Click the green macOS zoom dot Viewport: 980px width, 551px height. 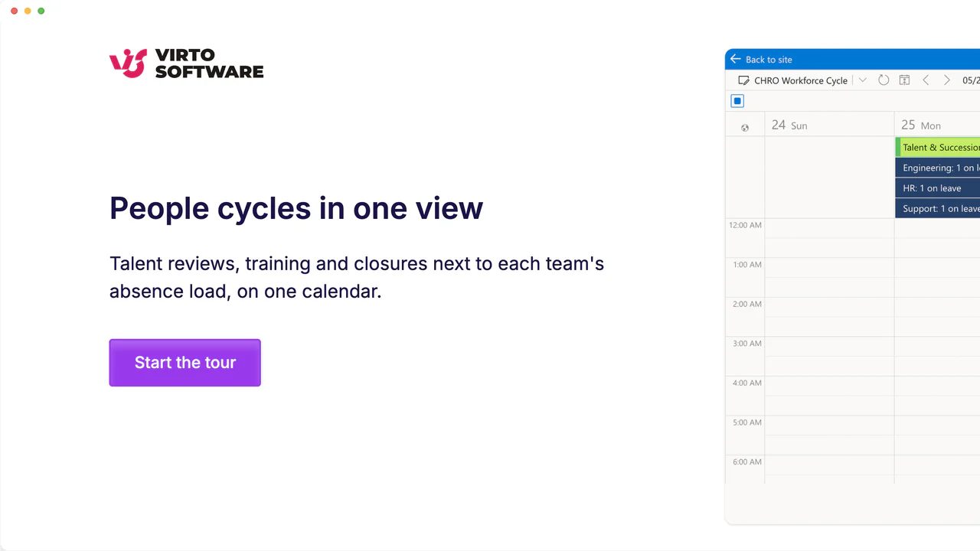point(41,11)
